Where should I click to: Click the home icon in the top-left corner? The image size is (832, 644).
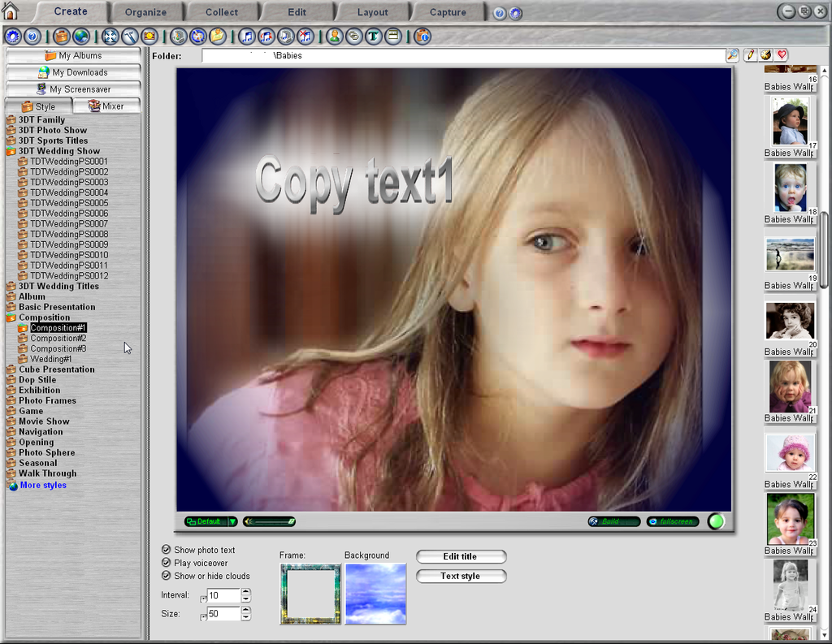[x=11, y=11]
